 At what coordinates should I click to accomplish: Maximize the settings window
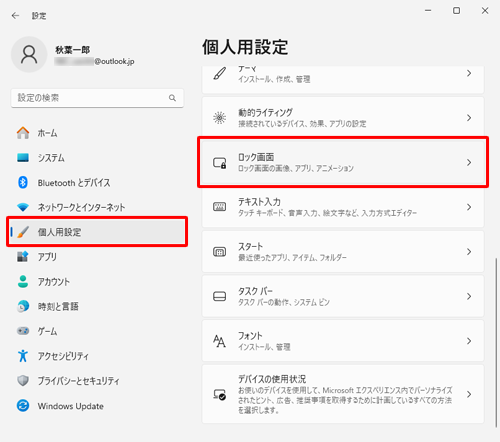(x=456, y=11)
